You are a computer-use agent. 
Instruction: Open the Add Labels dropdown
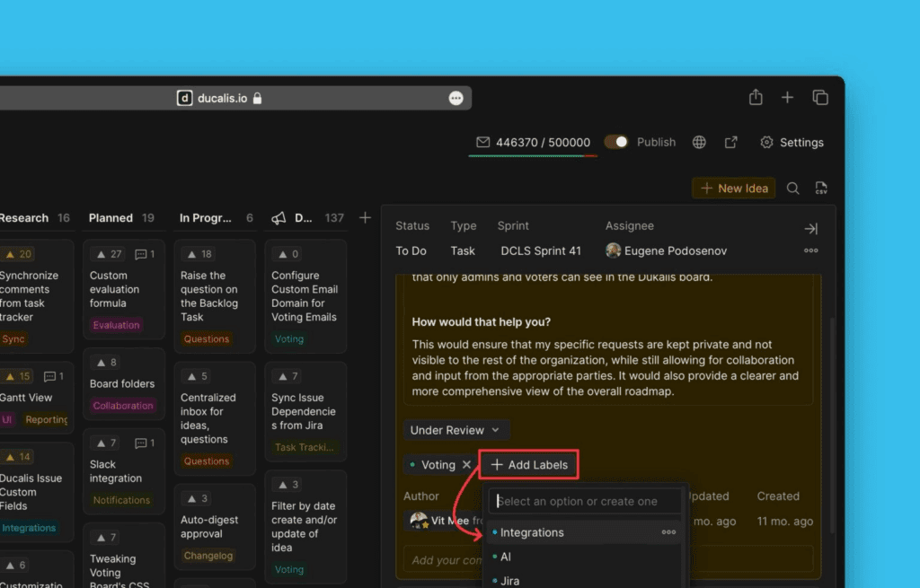point(529,465)
